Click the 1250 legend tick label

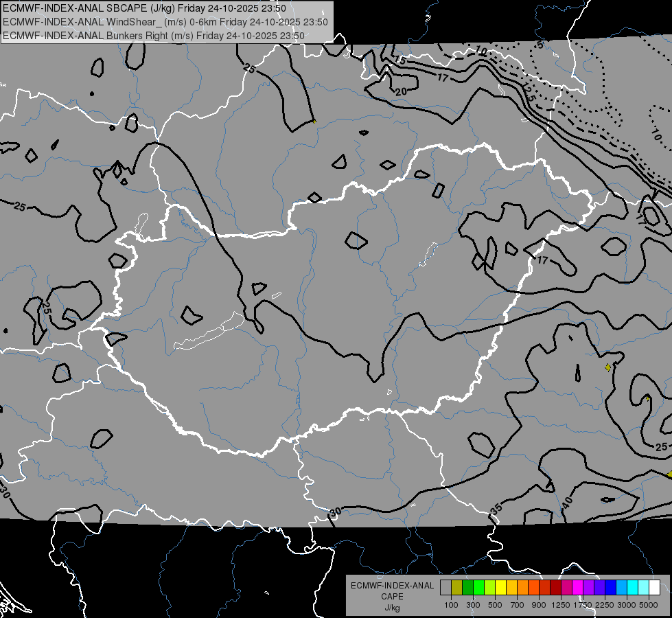pyautogui.click(x=561, y=605)
